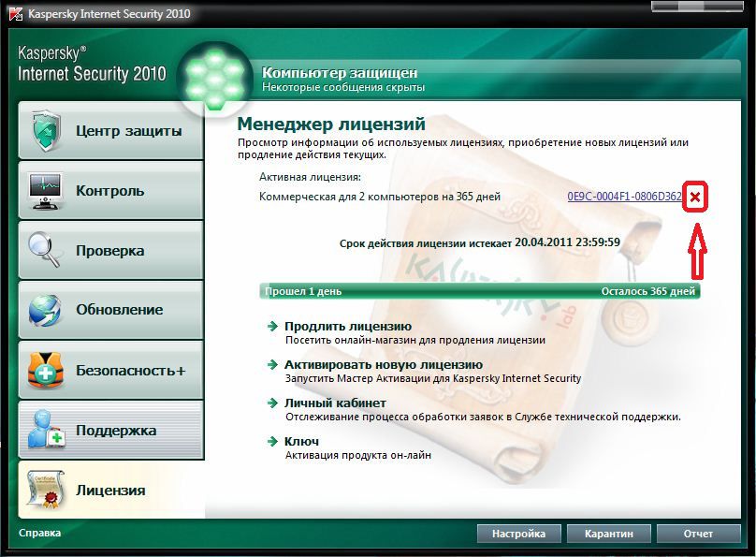Click the green honeycomb protection status indicator
Image resolution: width=756 pixels, height=557 pixels.
pos(215,79)
